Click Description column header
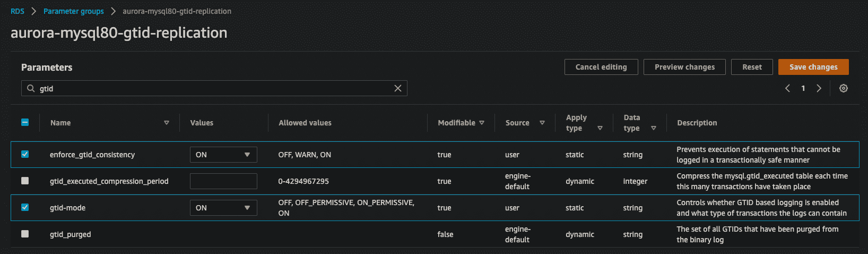 (x=697, y=123)
